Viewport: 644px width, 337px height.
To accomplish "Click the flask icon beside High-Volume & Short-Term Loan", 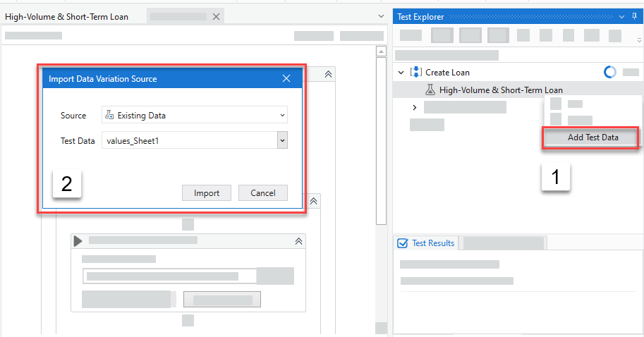I will pyautogui.click(x=430, y=90).
